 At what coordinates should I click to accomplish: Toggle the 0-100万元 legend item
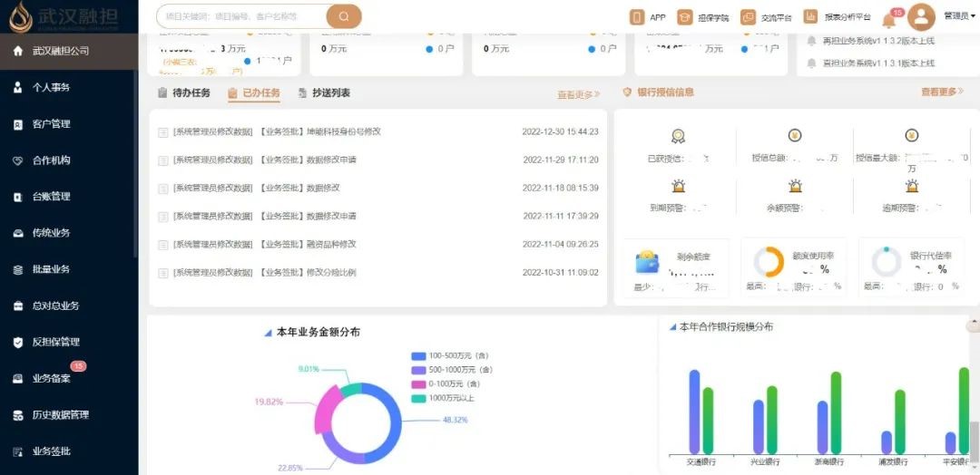[447, 384]
